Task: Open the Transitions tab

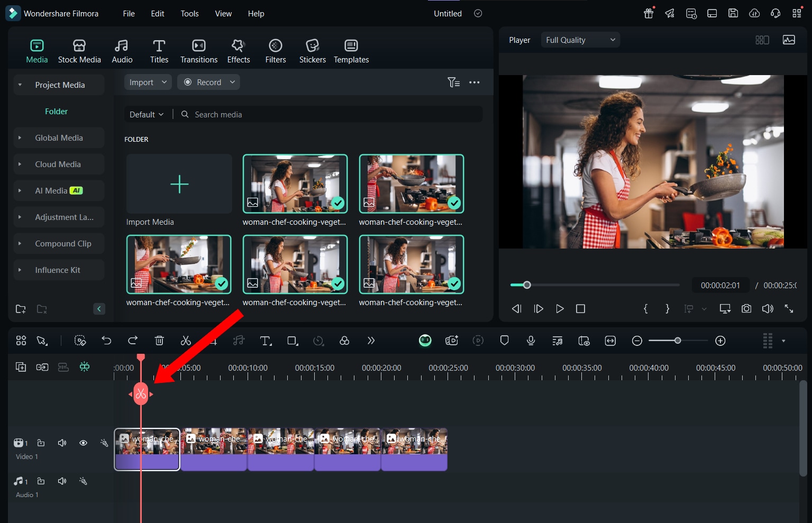Action: pyautogui.click(x=199, y=51)
